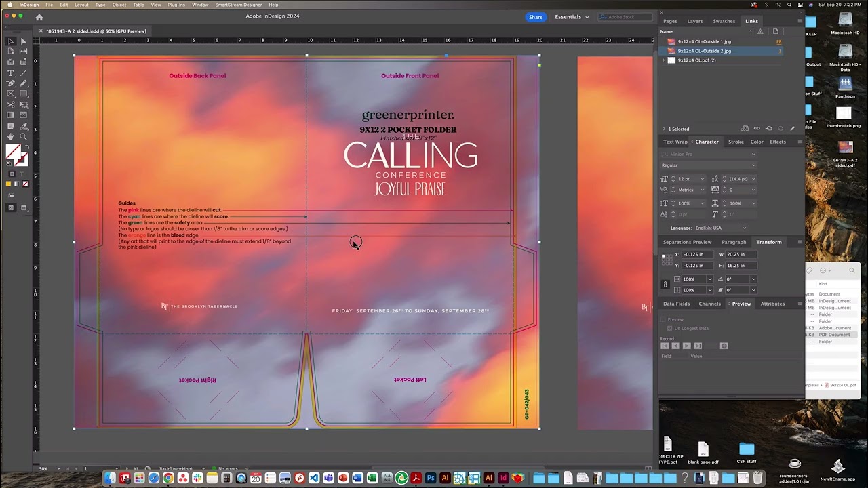Select the Pen tool
The height and width of the screenshot is (488, 868).
(10, 83)
